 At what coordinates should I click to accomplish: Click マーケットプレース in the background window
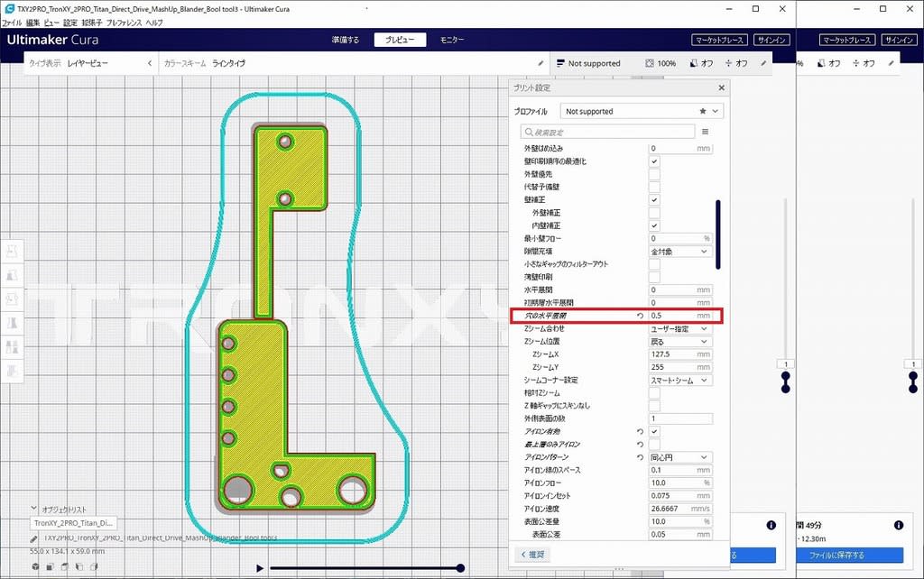point(846,40)
